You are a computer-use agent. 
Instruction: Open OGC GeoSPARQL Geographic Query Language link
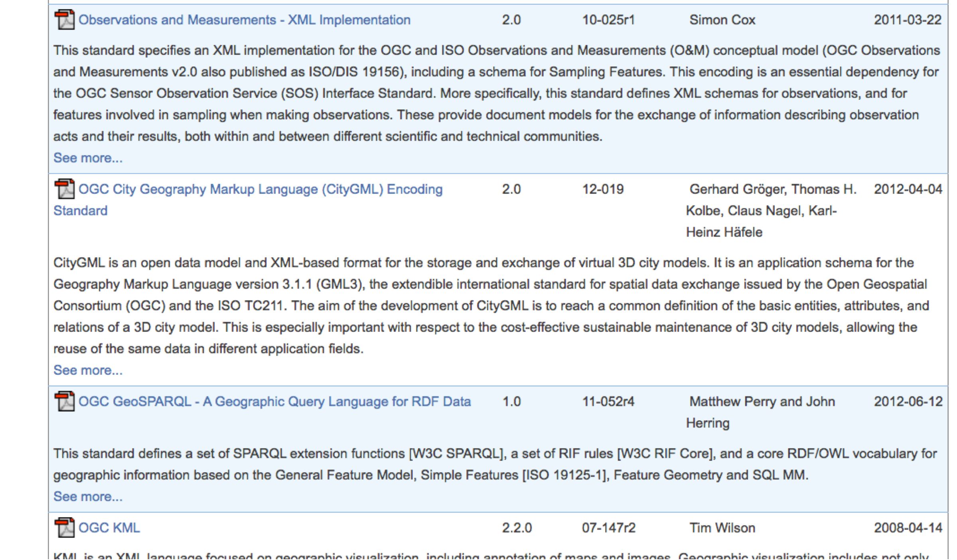tap(274, 401)
